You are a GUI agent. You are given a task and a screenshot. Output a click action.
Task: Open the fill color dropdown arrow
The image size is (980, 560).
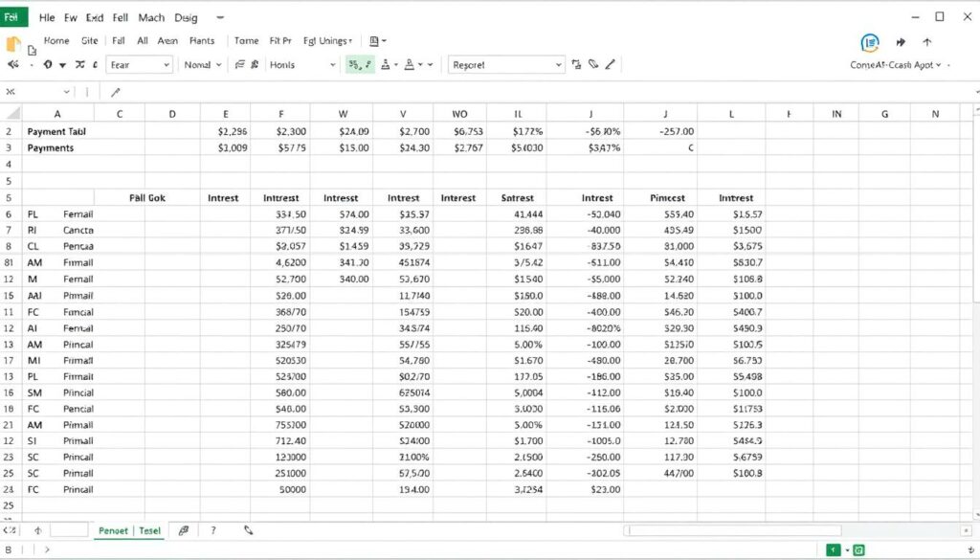point(396,65)
